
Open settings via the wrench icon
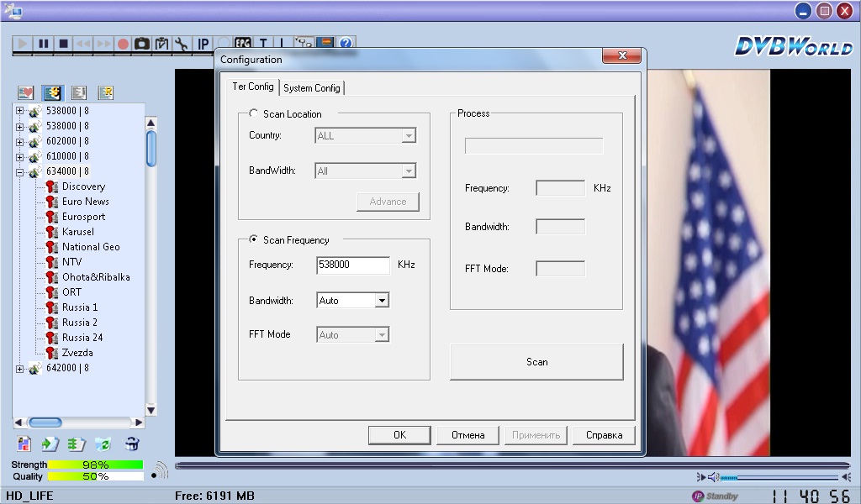[x=182, y=44]
